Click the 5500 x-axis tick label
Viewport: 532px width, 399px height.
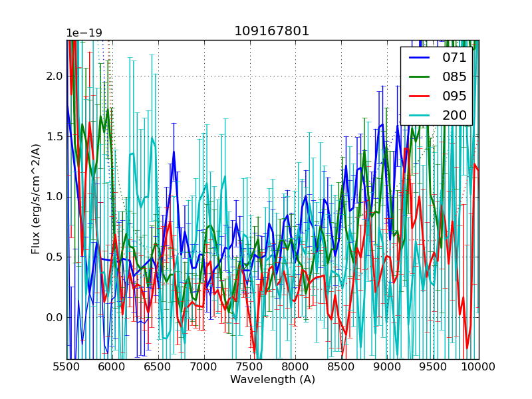(x=66, y=366)
